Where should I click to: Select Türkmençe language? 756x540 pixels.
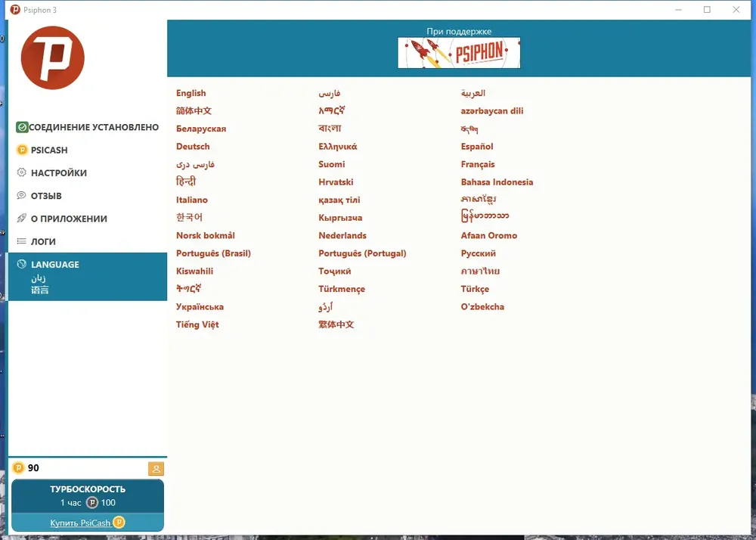click(x=342, y=289)
